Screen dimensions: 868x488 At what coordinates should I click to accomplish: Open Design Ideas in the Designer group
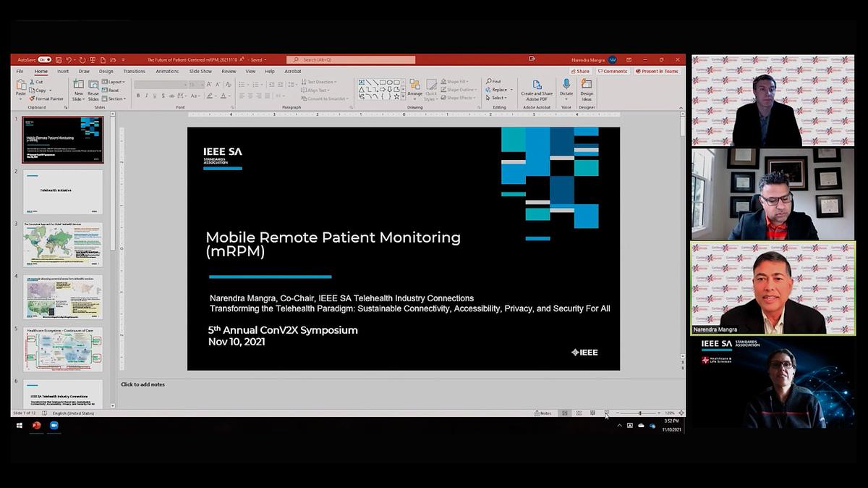(587, 89)
